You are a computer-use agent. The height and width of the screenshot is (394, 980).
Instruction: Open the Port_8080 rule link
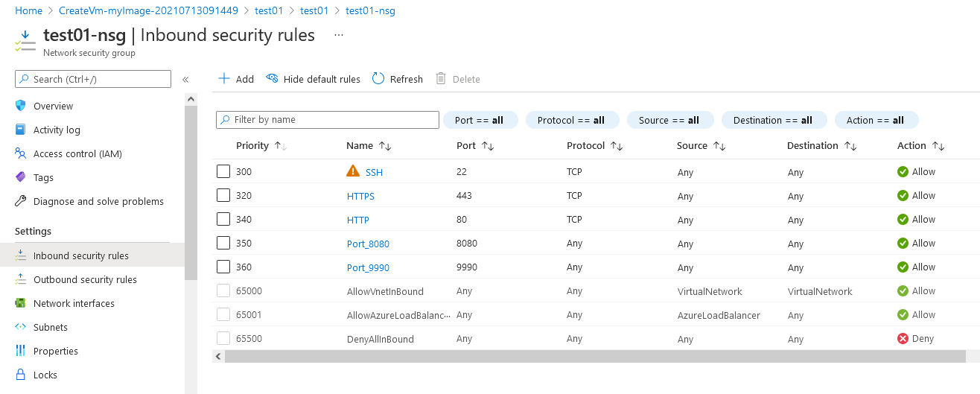pyautogui.click(x=368, y=244)
